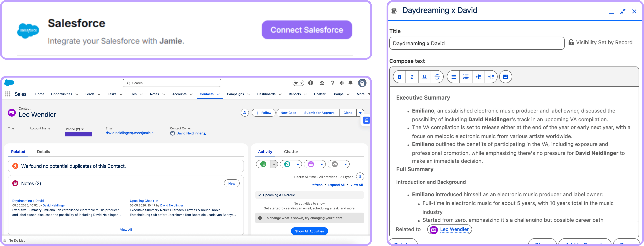The image size is (644, 246).
Task: Open the Daydreaming x David note link
Action: pyautogui.click(x=28, y=201)
